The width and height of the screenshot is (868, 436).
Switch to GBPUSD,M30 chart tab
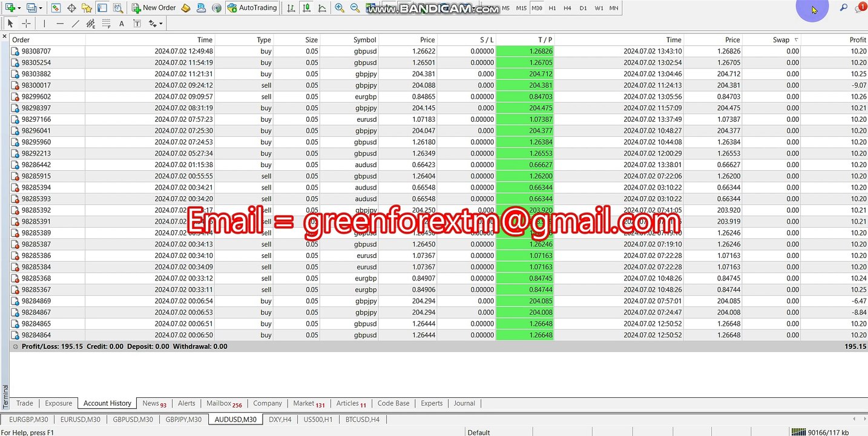[133, 419]
